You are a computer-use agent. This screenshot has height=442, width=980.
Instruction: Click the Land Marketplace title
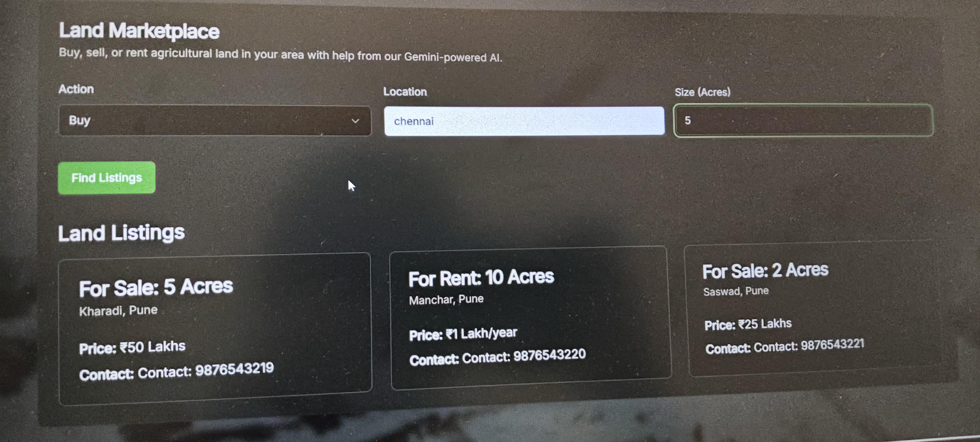click(x=139, y=30)
